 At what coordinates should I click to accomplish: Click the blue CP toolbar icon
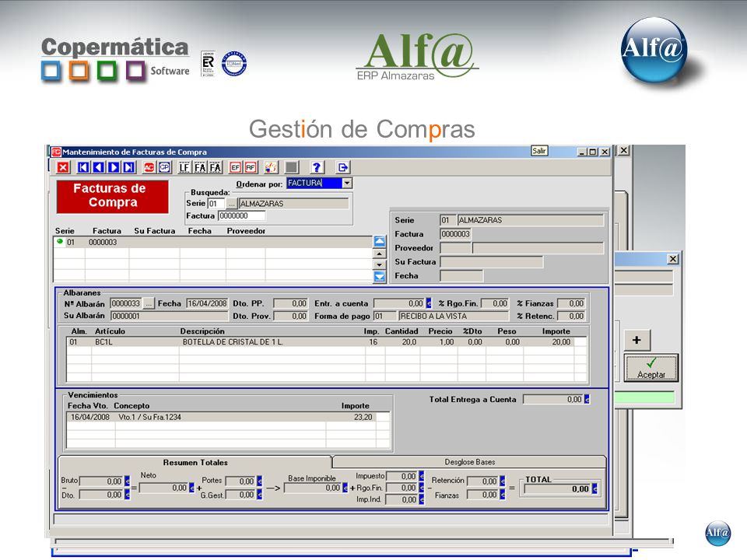(x=164, y=167)
